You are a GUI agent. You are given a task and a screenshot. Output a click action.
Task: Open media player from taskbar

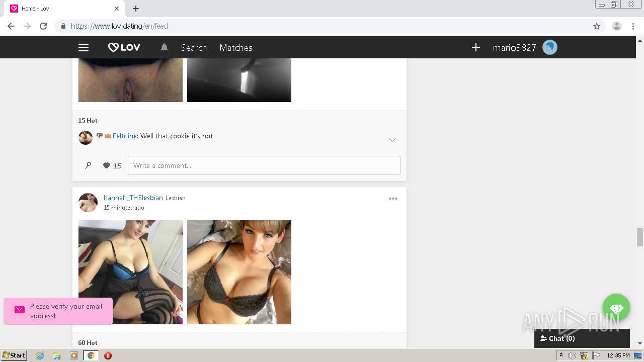(x=74, y=355)
